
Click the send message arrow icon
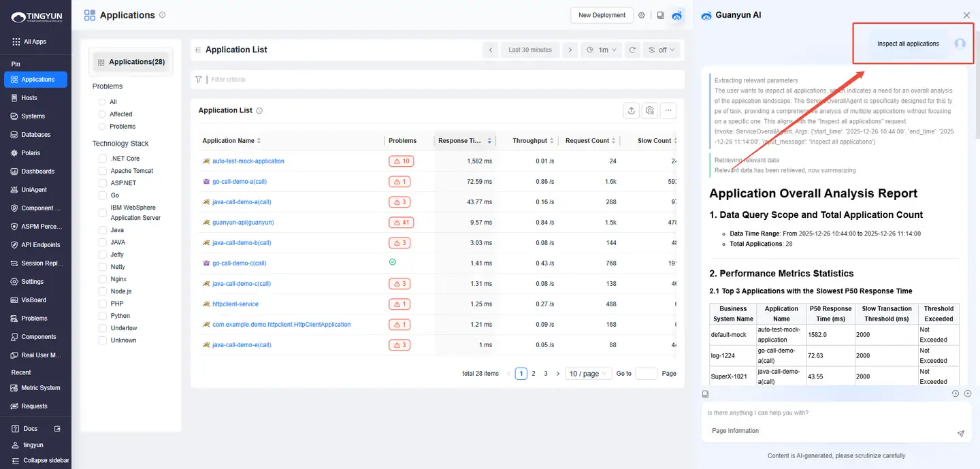point(960,433)
